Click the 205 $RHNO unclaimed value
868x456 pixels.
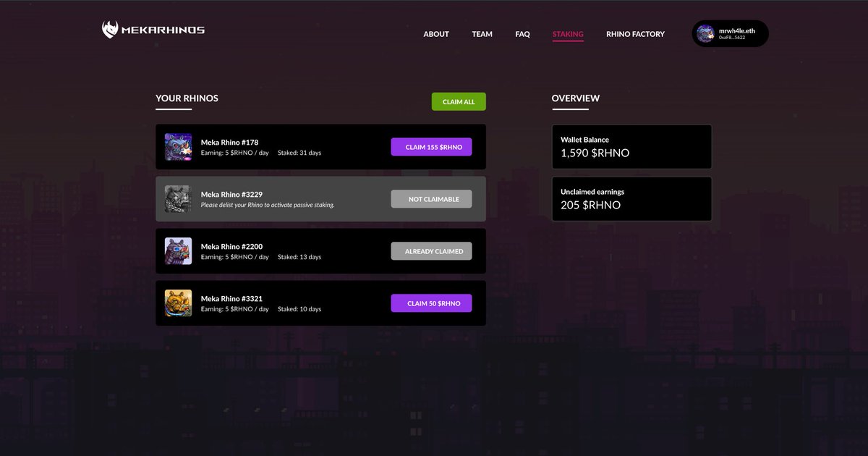click(x=590, y=205)
